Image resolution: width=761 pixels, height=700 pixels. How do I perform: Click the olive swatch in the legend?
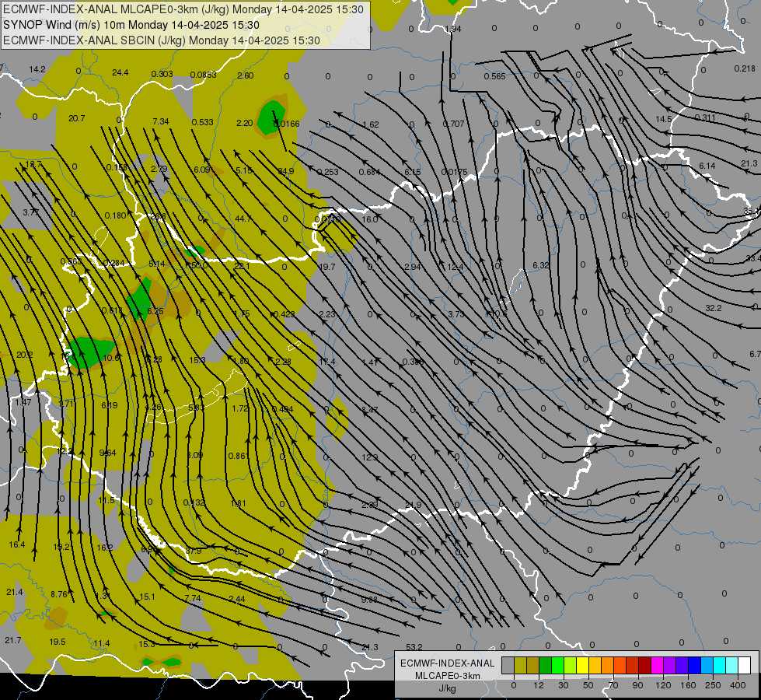tap(520, 665)
